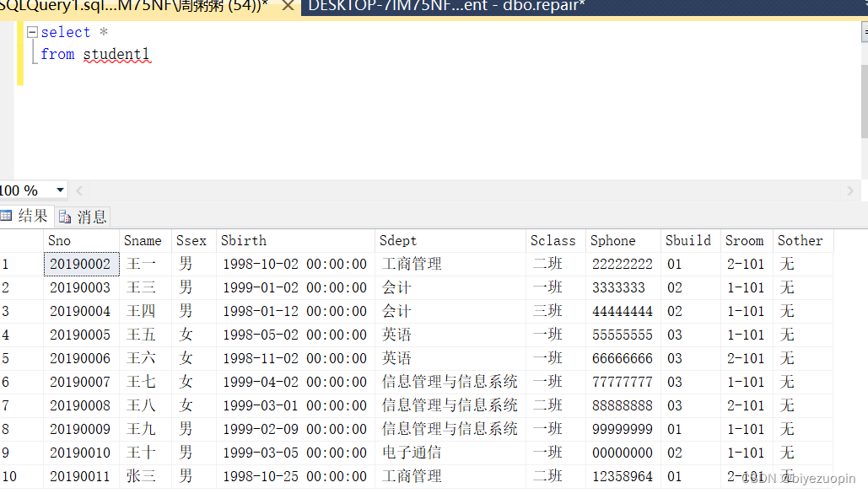Select cell 20190007
This screenshot has width=868, height=493.
(x=81, y=382)
